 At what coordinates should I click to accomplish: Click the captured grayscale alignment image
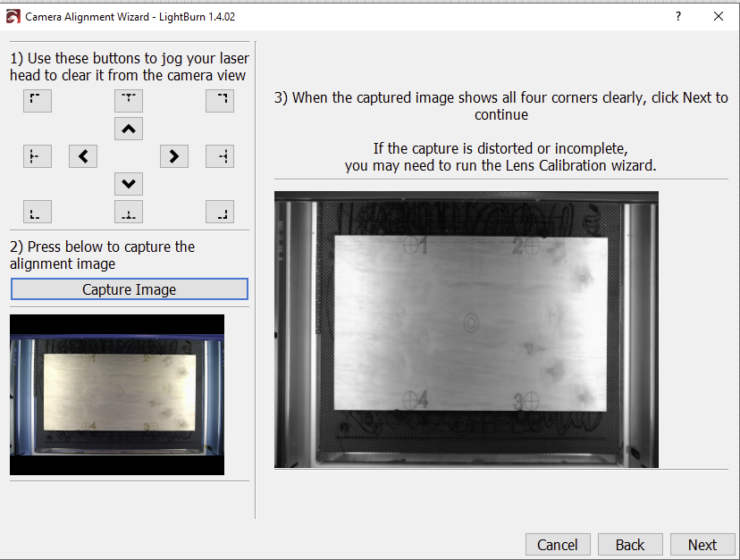click(467, 330)
